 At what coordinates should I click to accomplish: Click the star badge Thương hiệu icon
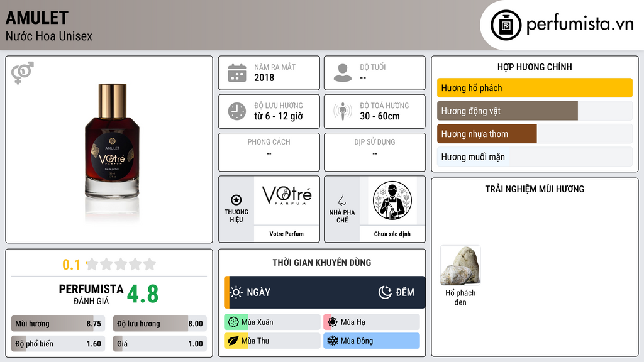[x=236, y=200]
